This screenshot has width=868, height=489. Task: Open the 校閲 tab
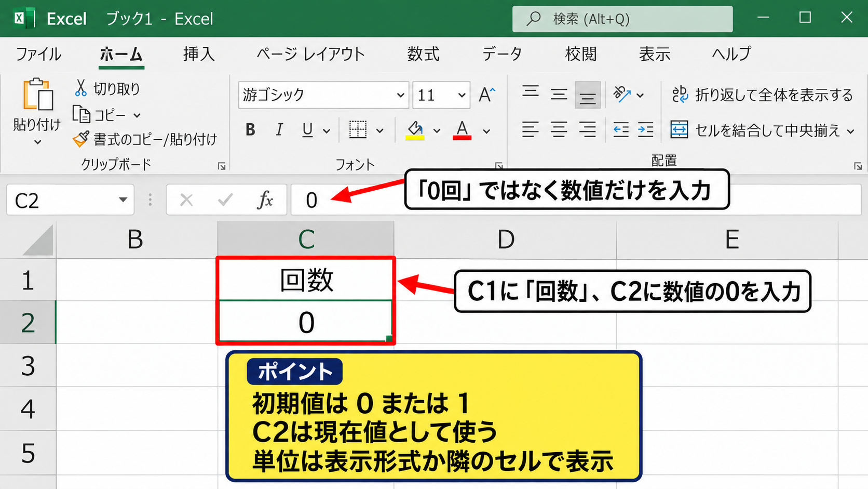point(581,54)
